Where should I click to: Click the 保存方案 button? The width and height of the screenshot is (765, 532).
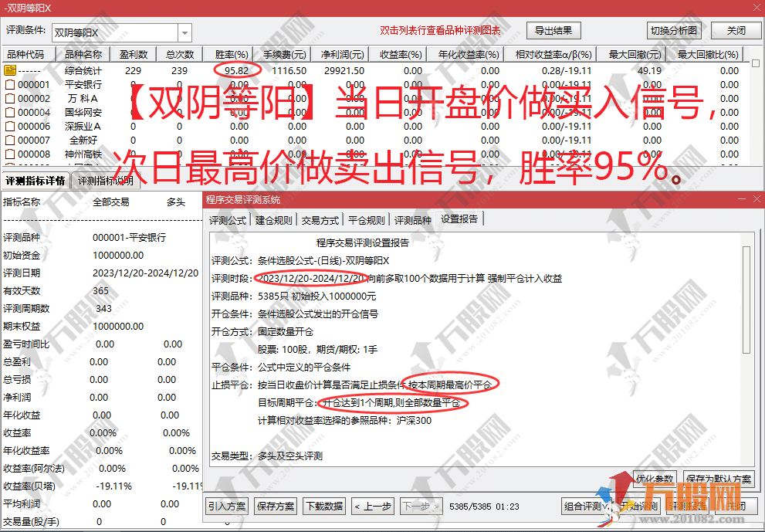(x=276, y=506)
